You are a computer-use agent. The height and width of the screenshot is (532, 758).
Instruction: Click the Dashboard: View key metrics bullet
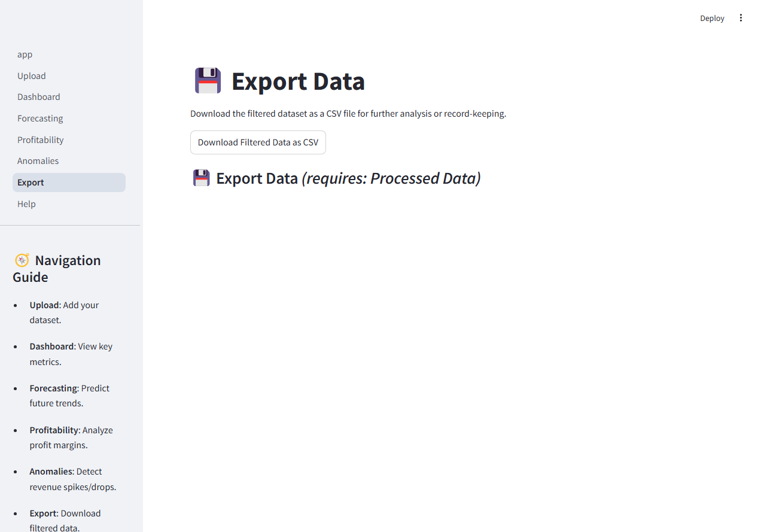(x=71, y=354)
